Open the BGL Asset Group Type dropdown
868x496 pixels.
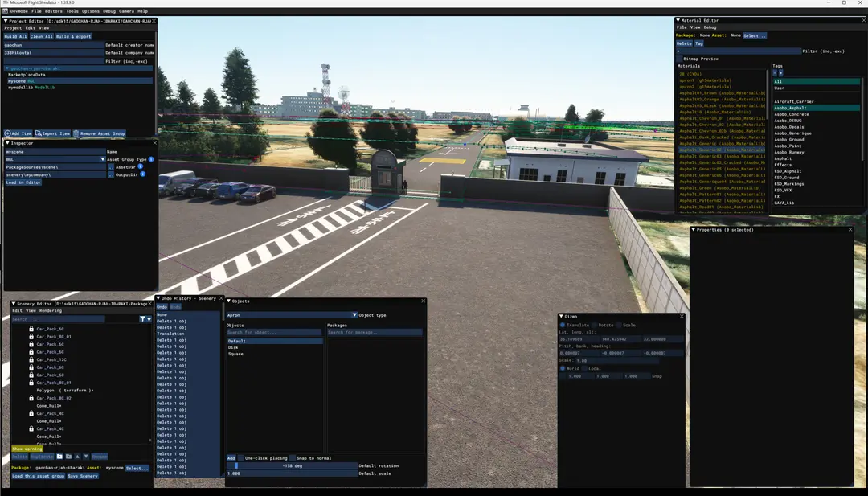click(x=55, y=159)
